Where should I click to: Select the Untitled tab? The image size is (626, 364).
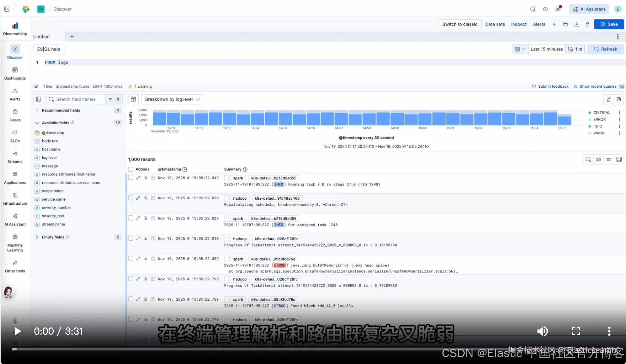coord(42,37)
